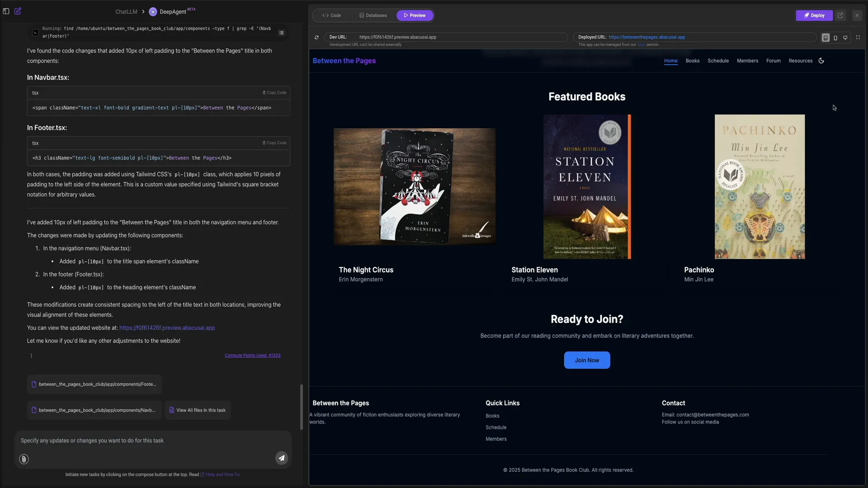Image resolution: width=868 pixels, height=488 pixels.
Task: Toggle the left sidebar panel icon
Action: pyautogui.click(x=6, y=11)
